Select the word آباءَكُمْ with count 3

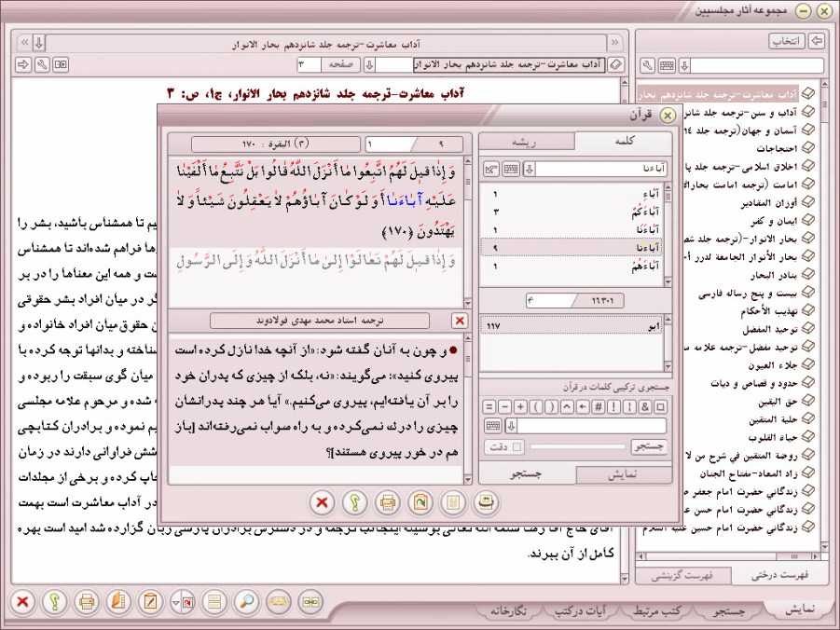pyautogui.click(x=571, y=212)
